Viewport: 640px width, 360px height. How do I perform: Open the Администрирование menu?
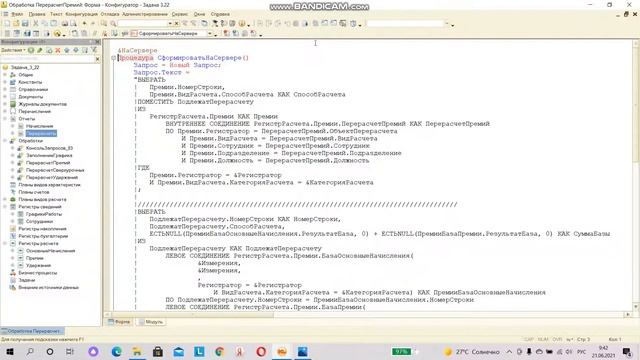(145, 14)
